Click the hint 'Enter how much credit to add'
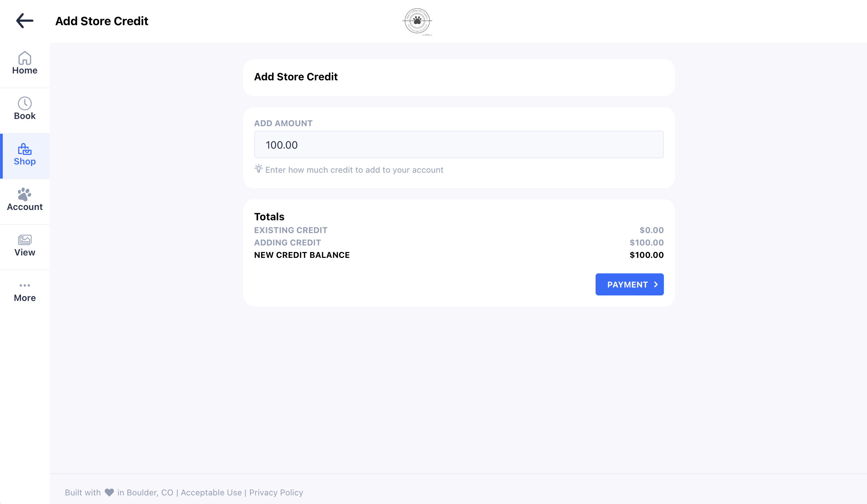 point(354,170)
